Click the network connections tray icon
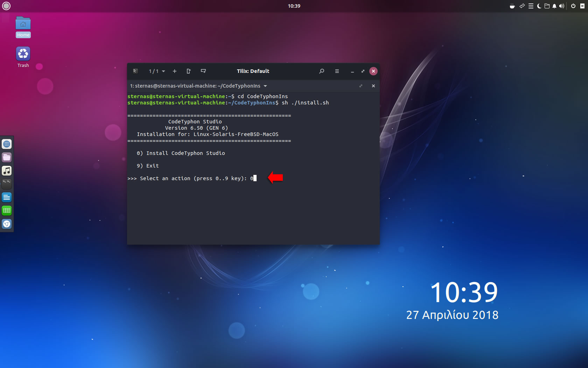The image size is (588, 368). tap(522, 6)
